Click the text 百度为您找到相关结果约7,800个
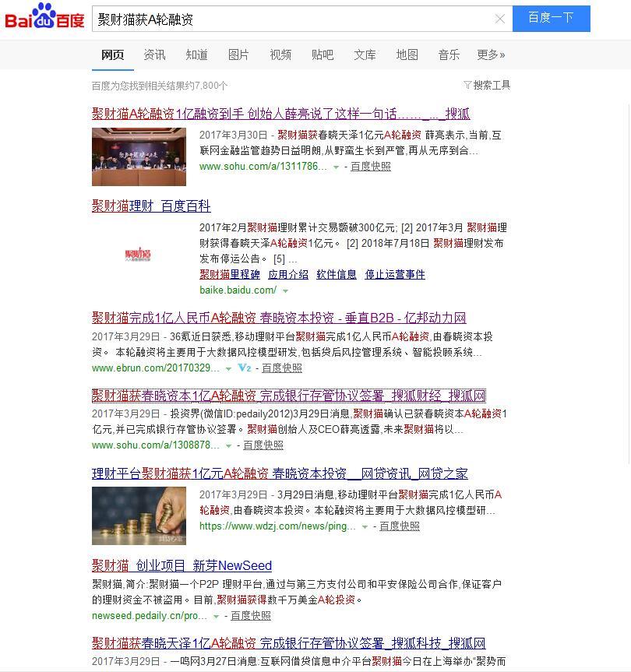631x672 pixels. tap(160, 86)
